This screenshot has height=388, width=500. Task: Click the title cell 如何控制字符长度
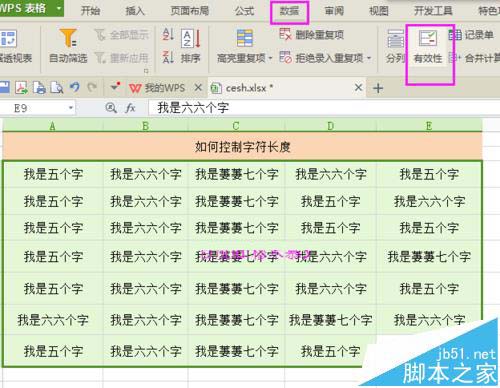242,146
